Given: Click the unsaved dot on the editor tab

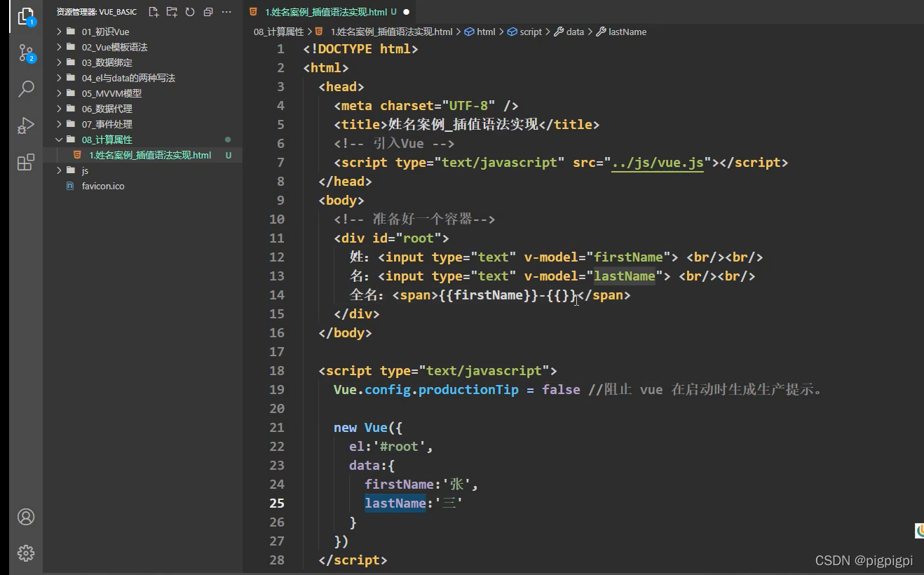Looking at the screenshot, I should [406, 12].
